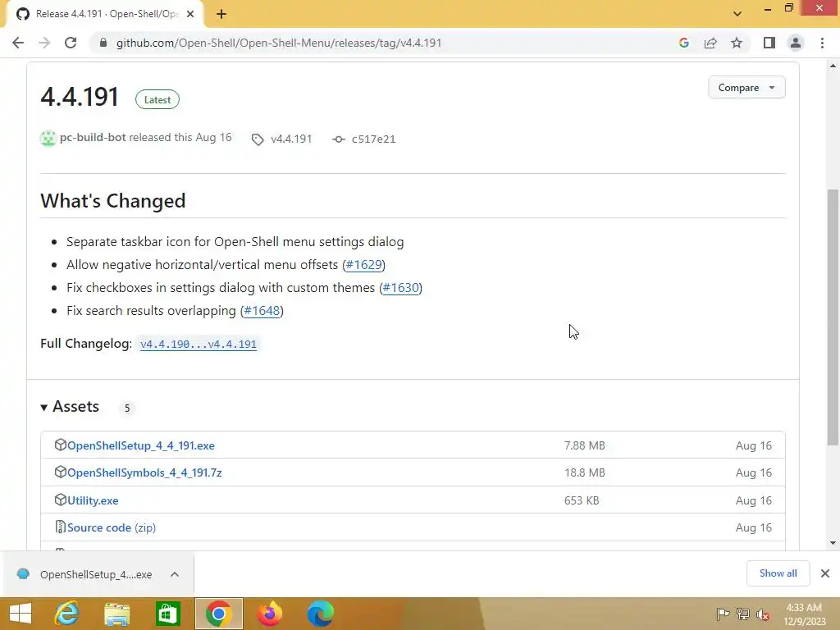The width and height of the screenshot is (840, 630).
Task: Close the Release 4.4.191 tab
Action: point(190,15)
